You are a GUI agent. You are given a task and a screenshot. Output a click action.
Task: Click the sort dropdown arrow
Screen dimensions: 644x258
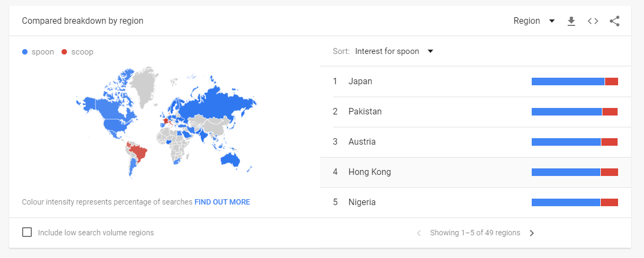coord(430,51)
